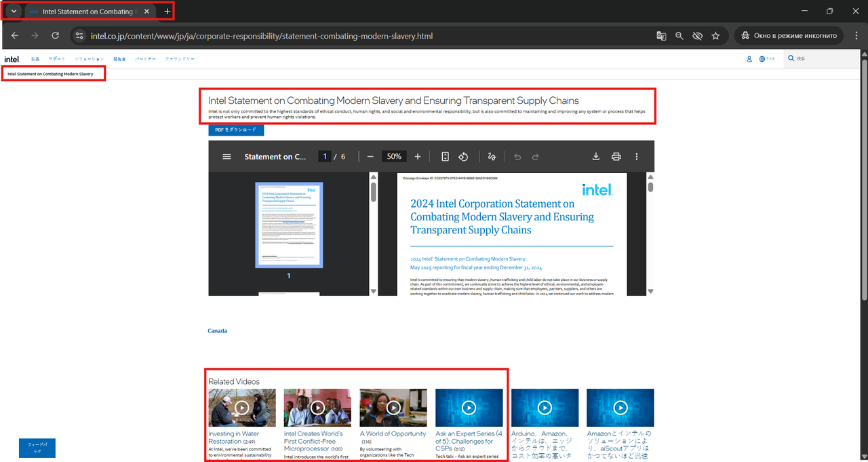Zoom in the PDF with plus button

[418, 157]
